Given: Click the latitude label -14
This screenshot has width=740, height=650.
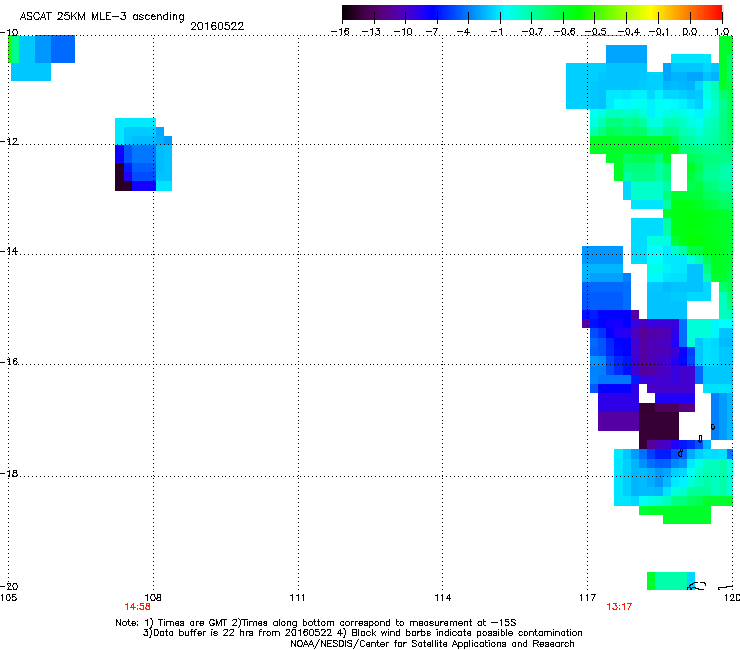Looking at the screenshot, I should (x=9, y=251).
